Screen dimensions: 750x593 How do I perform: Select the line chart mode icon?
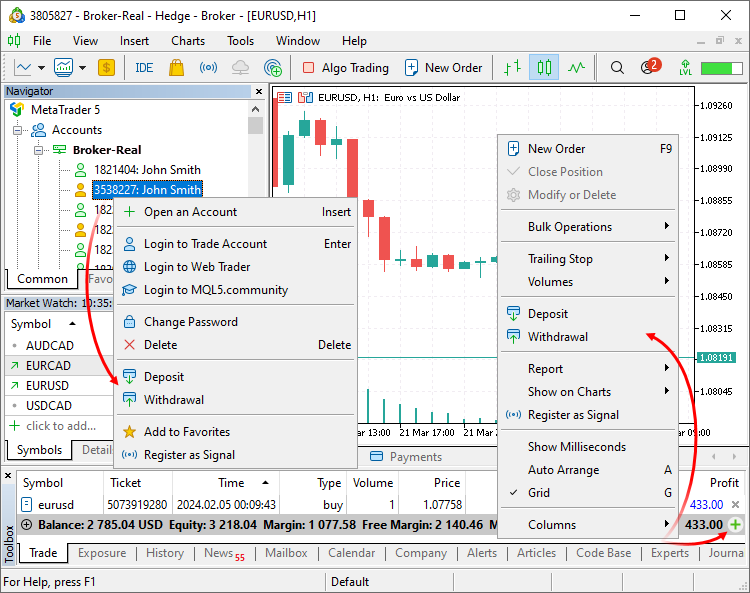(576, 67)
